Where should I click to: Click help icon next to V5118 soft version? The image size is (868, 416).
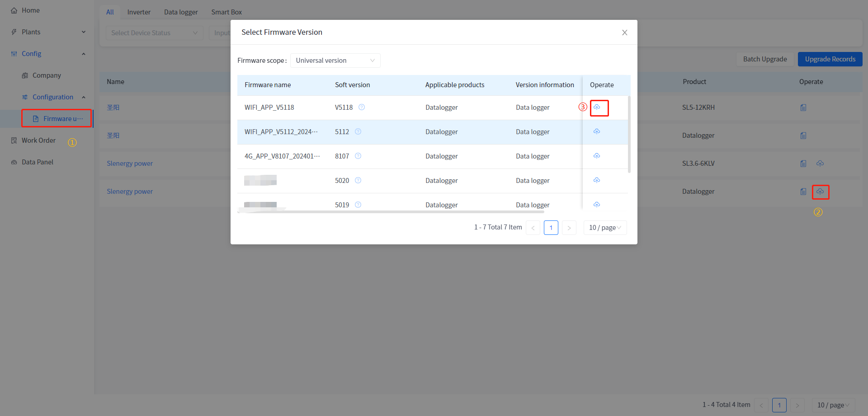pyautogui.click(x=362, y=108)
